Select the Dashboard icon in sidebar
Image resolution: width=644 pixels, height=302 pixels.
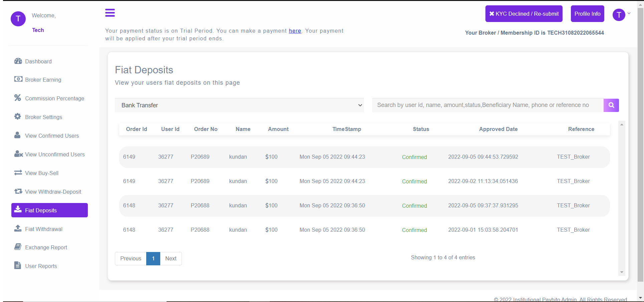[x=18, y=61]
